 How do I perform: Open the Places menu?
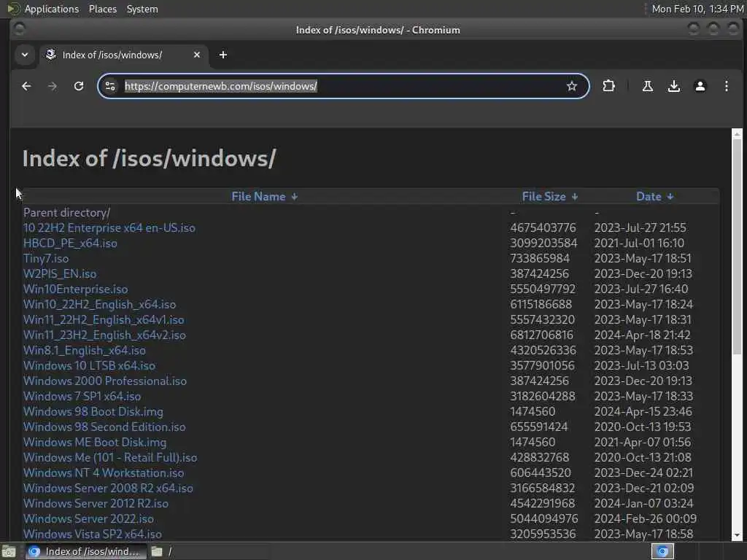[102, 9]
